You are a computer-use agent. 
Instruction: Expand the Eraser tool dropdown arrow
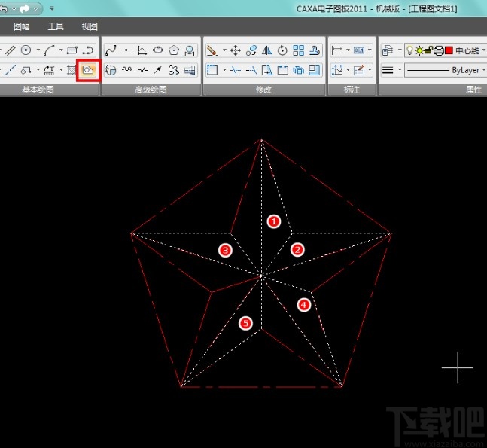(x=224, y=50)
